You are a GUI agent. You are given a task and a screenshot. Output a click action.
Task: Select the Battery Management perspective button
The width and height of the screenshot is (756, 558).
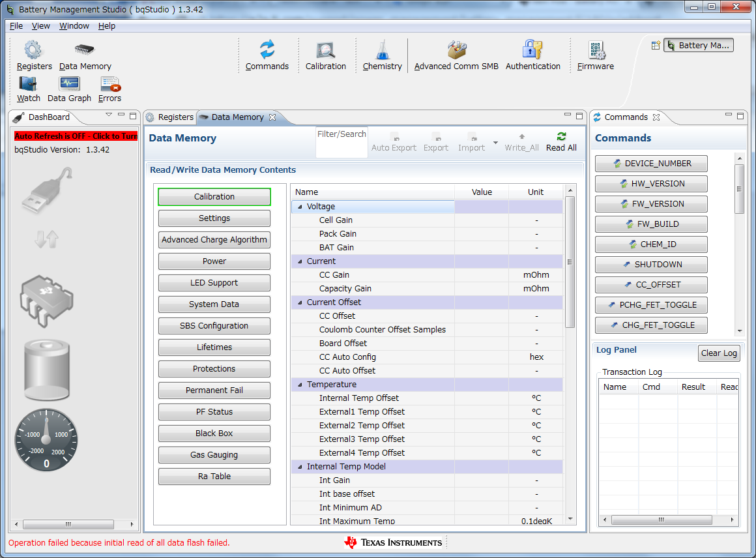coord(699,46)
